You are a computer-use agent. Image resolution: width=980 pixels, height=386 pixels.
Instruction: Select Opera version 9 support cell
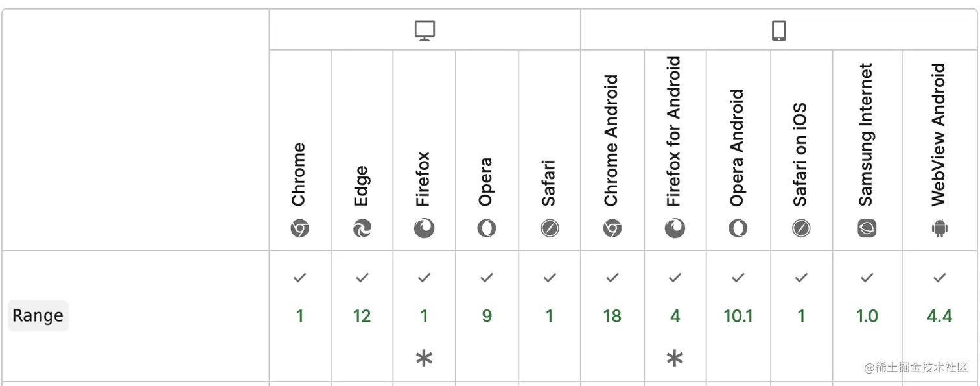tap(487, 316)
